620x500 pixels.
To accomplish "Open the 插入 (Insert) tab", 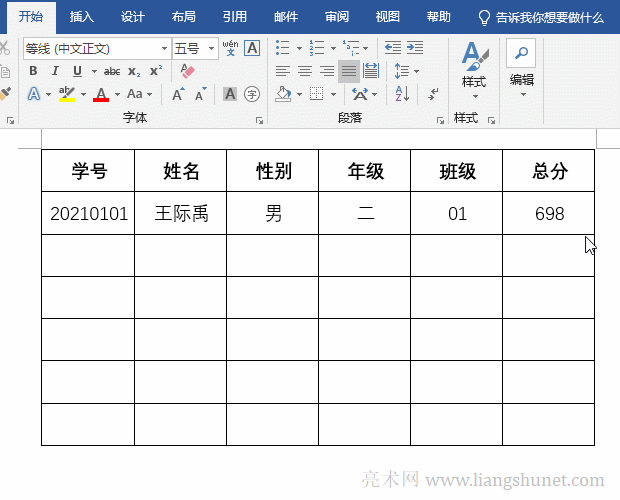I will click(x=81, y=17).
